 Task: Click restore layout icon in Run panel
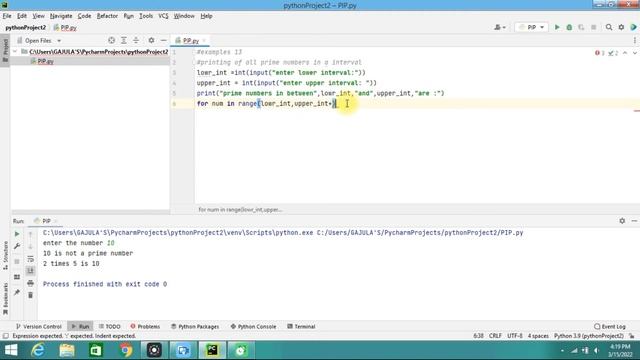point(17,277)
